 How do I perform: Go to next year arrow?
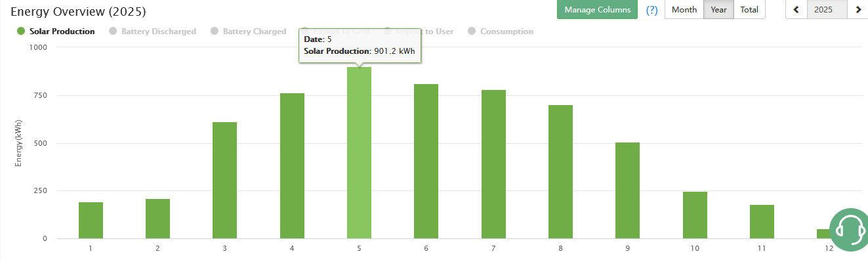click(x=858, y=10)
